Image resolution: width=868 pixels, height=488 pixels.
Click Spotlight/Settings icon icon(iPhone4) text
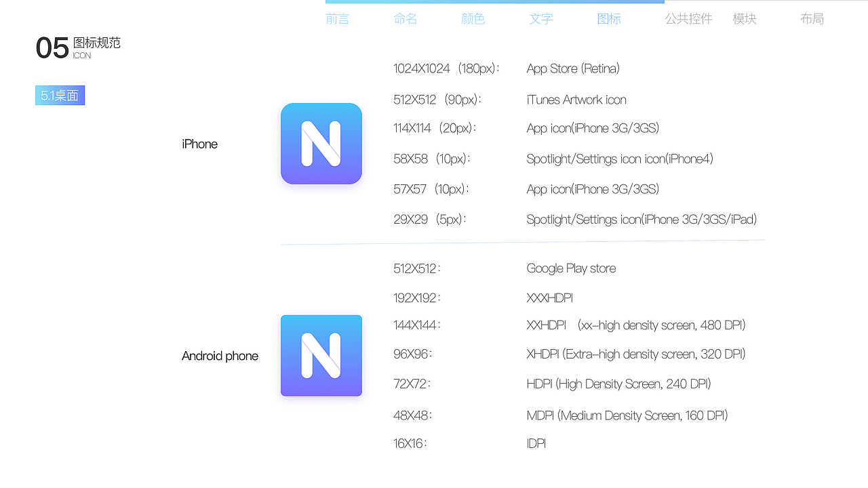(620, 159)
